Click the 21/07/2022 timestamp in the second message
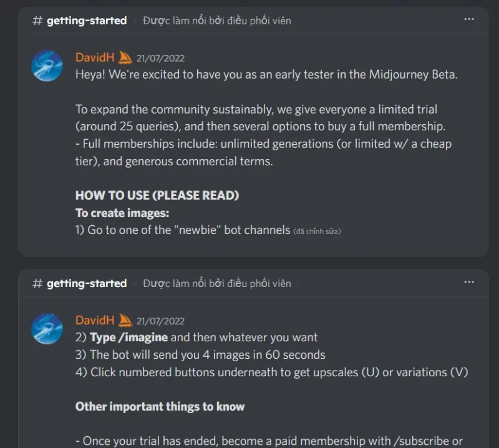 (160, 321)
